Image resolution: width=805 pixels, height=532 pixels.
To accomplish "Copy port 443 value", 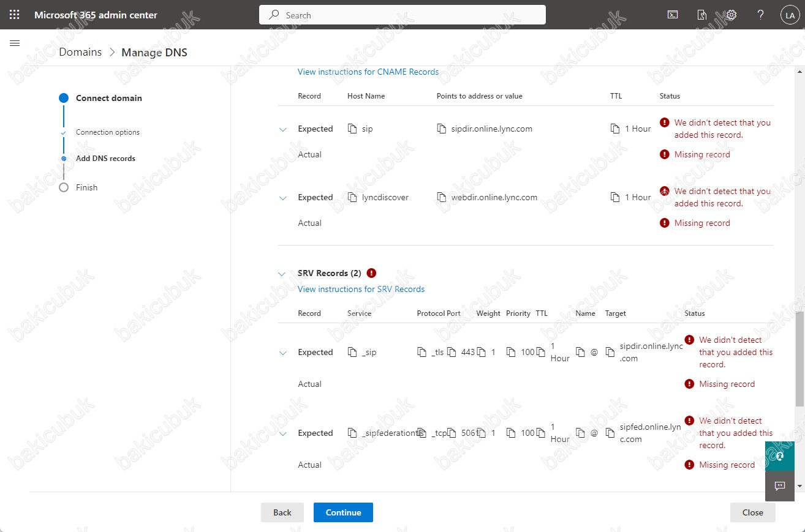I will (x=452, y=352).
